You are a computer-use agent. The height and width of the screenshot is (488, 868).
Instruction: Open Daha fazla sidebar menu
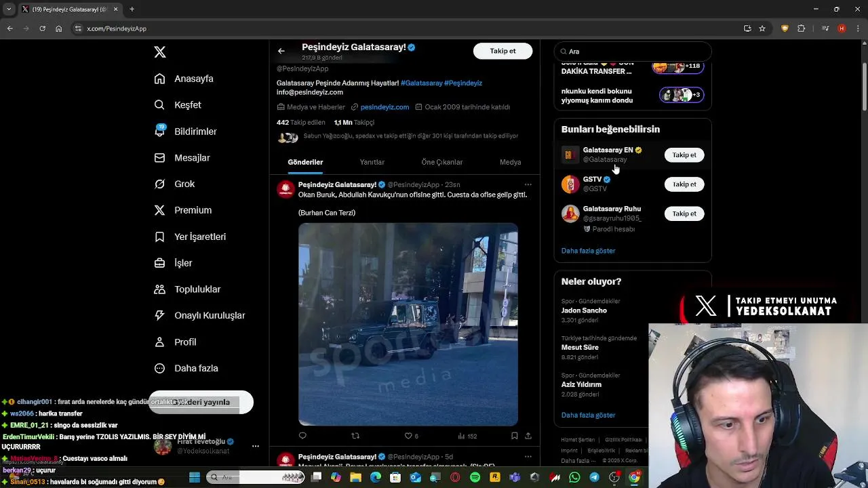coord(186,369)
